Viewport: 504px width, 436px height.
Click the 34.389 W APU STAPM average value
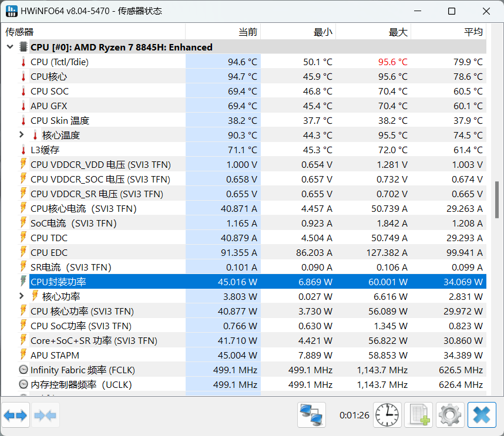click(463, 356)
